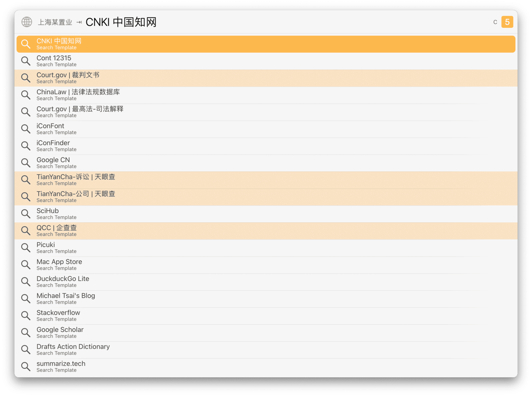Choose the Picuki search template
The height and width of the screenshot is (396, 532).
point(266,247)
